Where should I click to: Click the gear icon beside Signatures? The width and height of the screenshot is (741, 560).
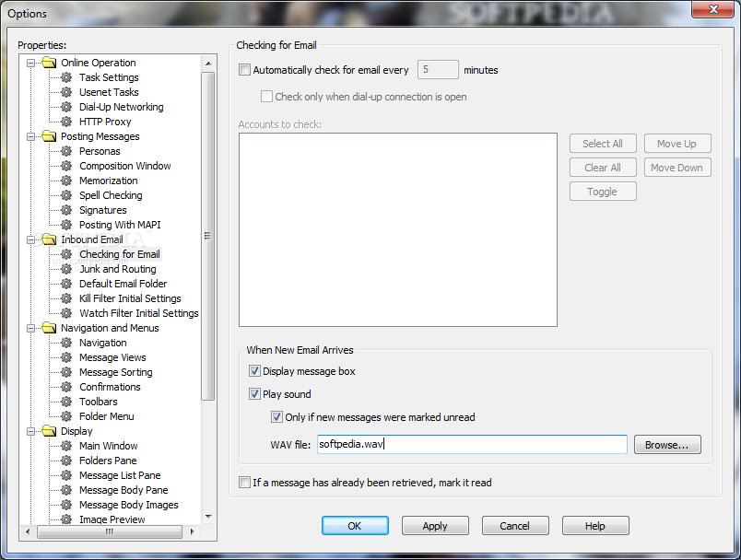pyautogui.click(x=66, y=210)
